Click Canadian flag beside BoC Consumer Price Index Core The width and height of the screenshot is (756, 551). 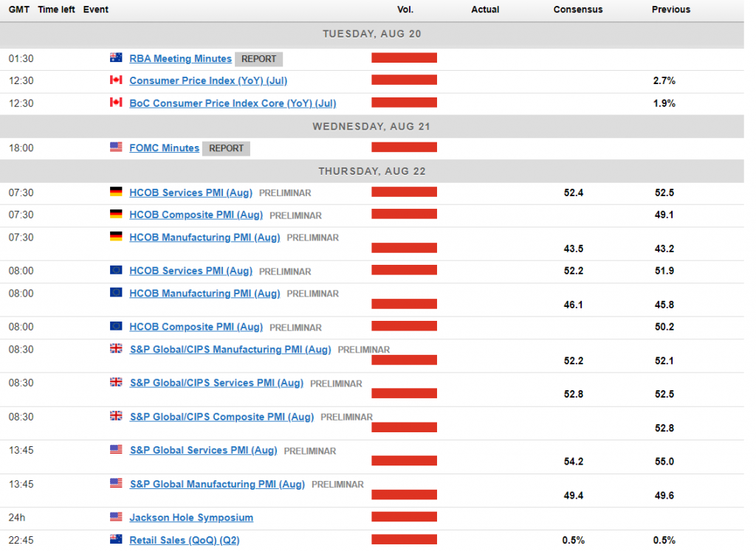pos(116,103)
